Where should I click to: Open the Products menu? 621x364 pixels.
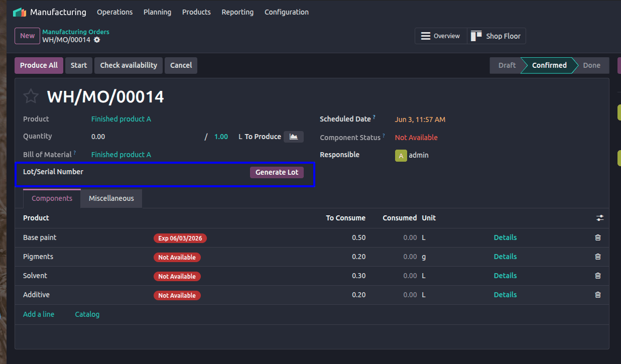coord(196,12)
